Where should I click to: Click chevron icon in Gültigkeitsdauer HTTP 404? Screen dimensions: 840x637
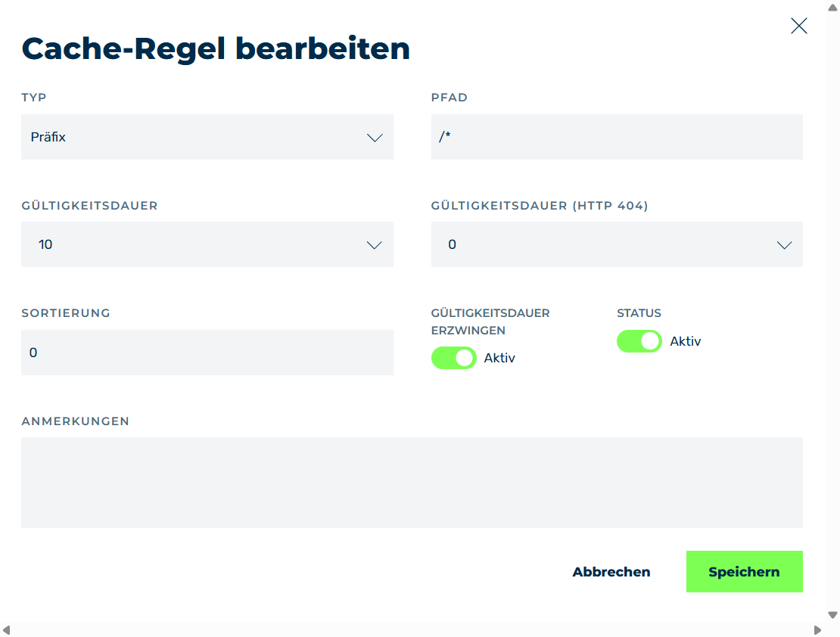[x=784, y=245]
